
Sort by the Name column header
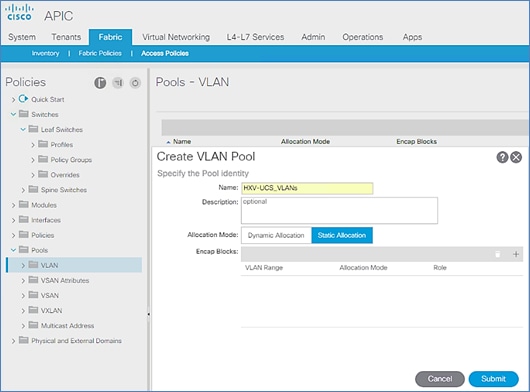(182, 142)
